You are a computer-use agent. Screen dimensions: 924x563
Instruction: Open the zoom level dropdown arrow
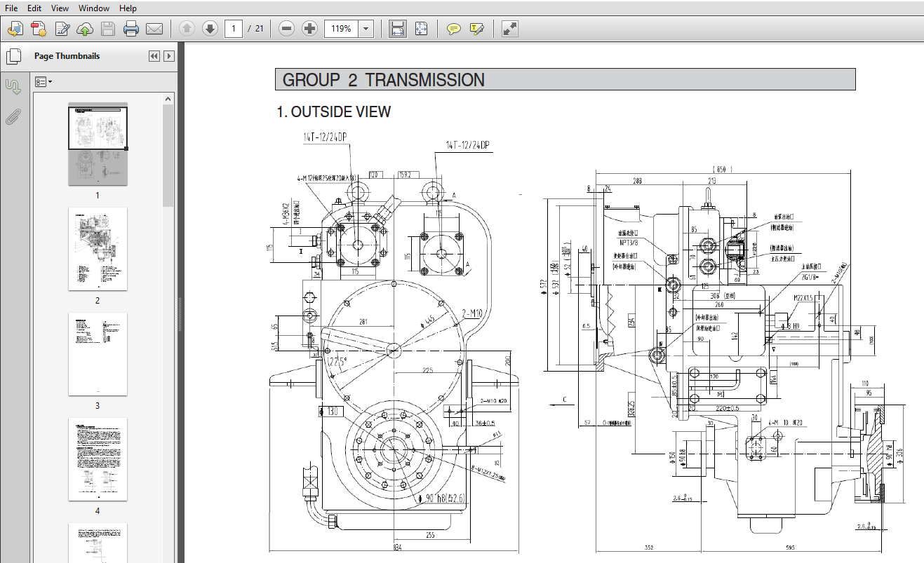(366, 29)
